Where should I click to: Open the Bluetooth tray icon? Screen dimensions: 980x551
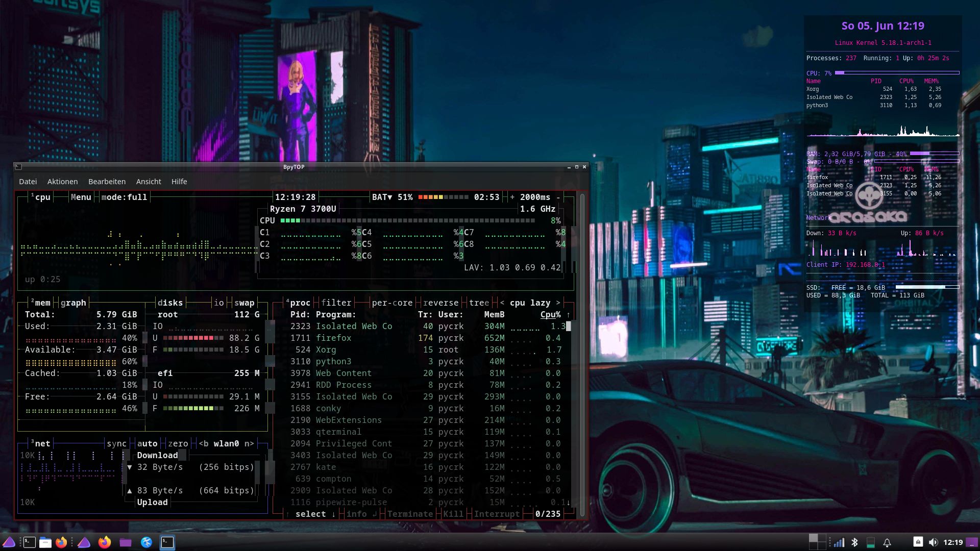[x=854, y=542]
